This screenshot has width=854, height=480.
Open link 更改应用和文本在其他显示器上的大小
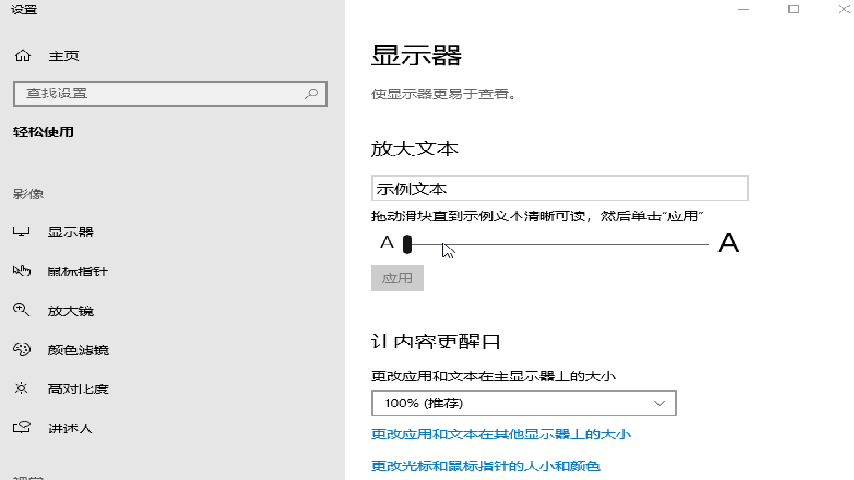500,434
